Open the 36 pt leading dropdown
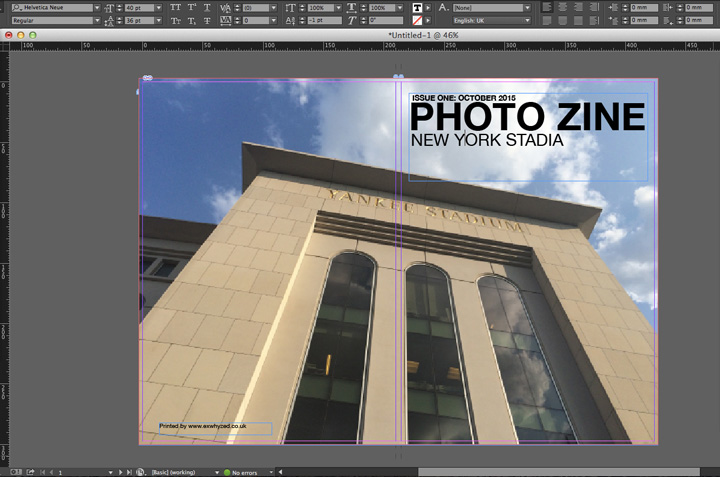The height and width of the screenshot is (477, 720). (x=159, y=21)
